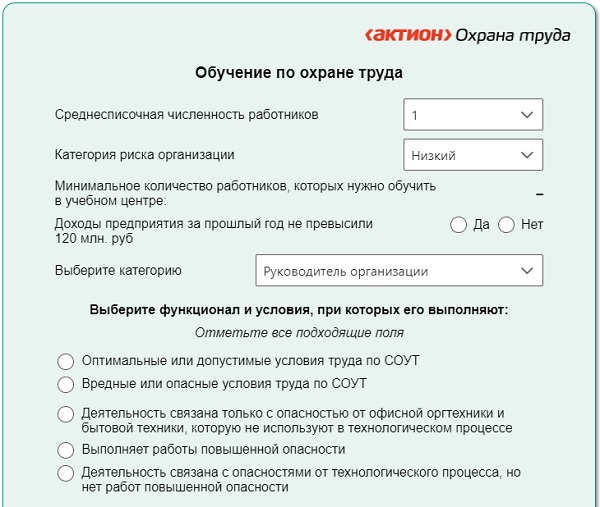The height and width of the screenshot is (507, 600).
Task: Check Выполняет работы повышенной опасности option
Action: pos(66,450)
